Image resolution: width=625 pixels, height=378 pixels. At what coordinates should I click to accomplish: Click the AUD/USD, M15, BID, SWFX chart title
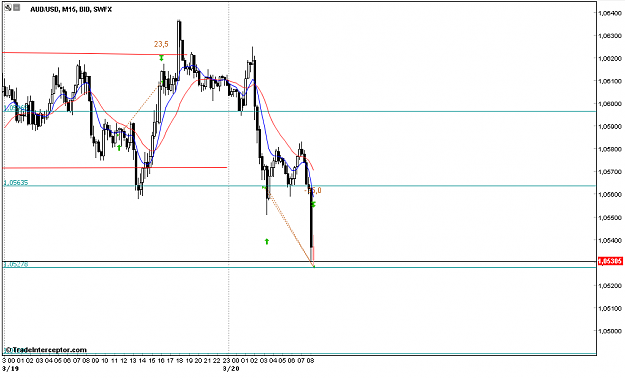pyautogui.click(x=71, y=9)
